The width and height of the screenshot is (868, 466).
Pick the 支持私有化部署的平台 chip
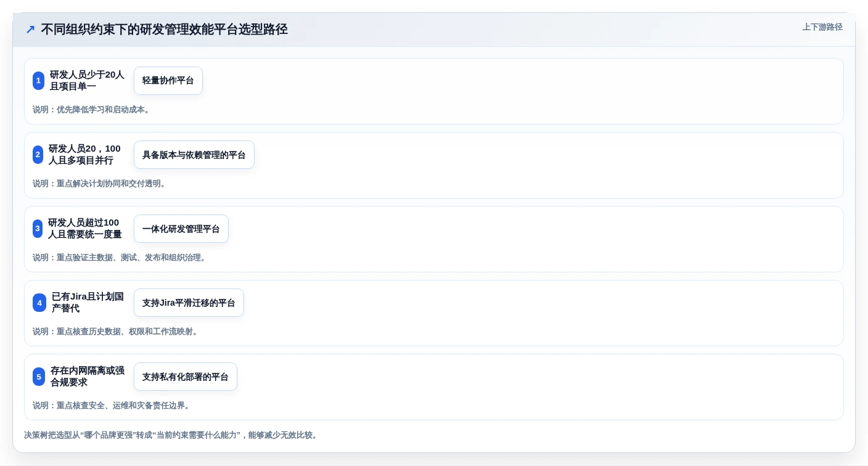click(x=186, y=377)
